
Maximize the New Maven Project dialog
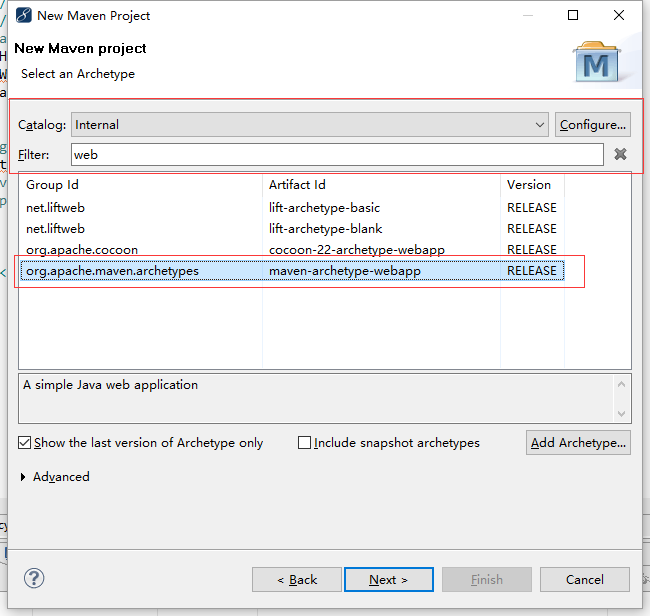pos(573,15)
